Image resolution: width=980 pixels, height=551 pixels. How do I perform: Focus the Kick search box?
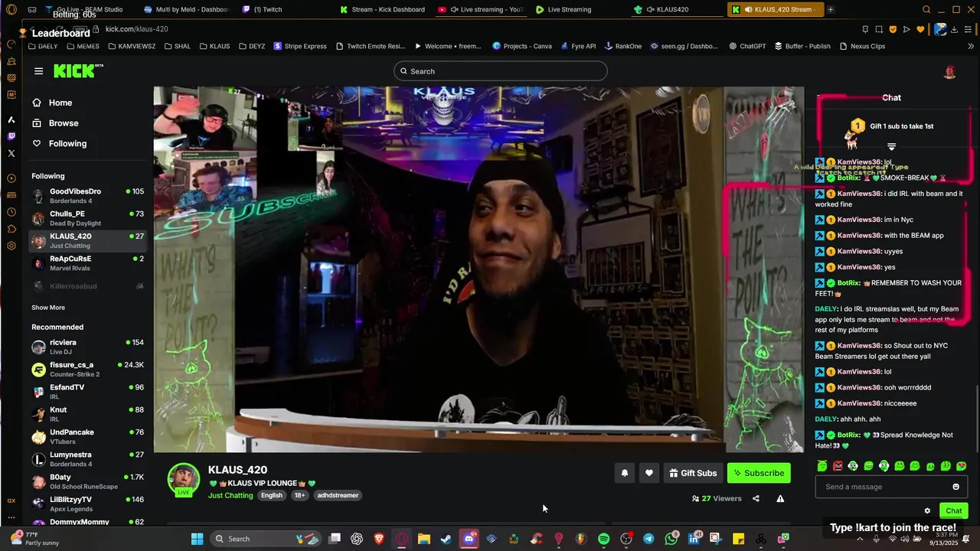coord(501,71)
